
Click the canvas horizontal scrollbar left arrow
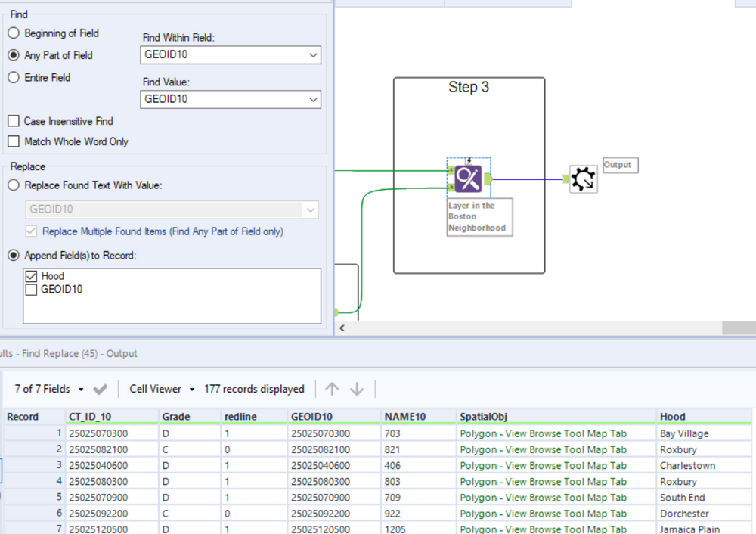point(341,328)
